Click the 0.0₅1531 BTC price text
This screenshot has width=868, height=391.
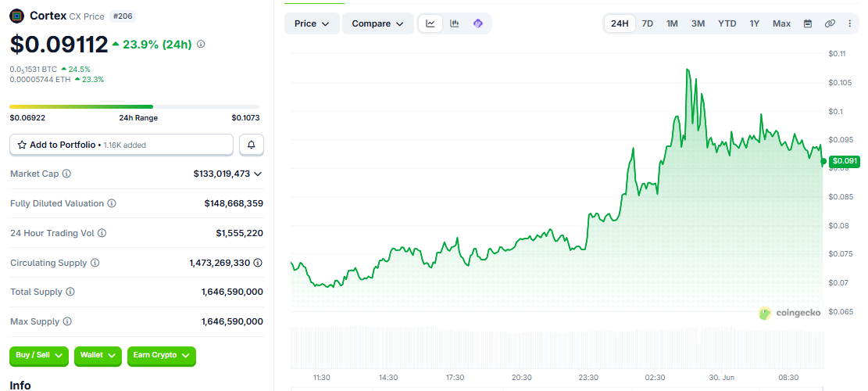point(34,70)
